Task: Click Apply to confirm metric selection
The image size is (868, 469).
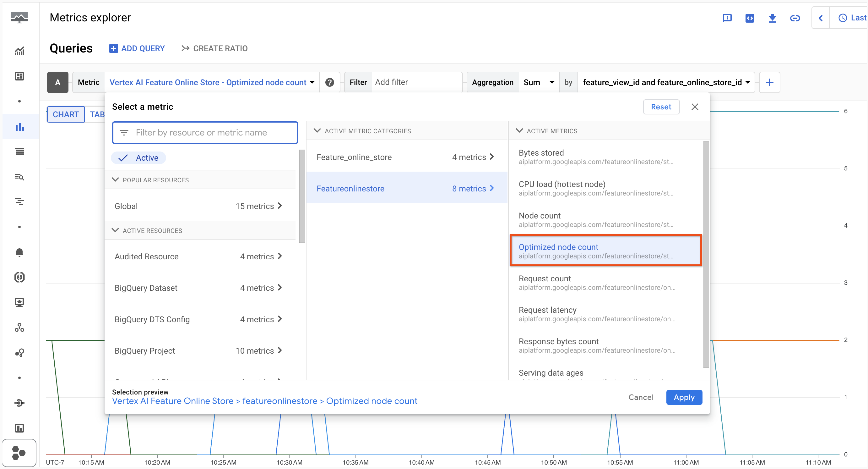Action: click(x=684, y=397)
